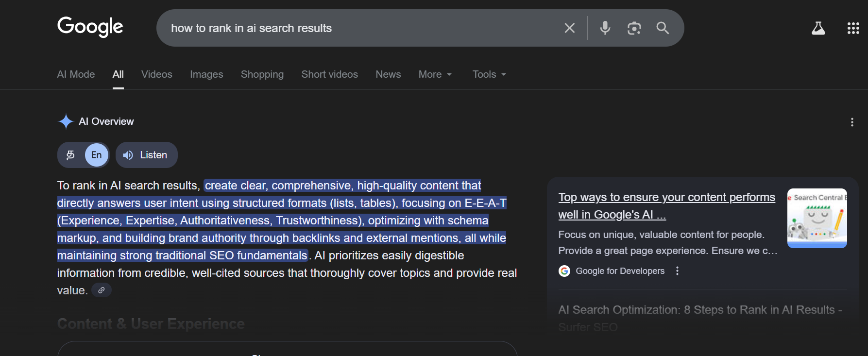Open AI Overview three-dot options menu
Screen dimensions: 868x356
click(852, 122)
